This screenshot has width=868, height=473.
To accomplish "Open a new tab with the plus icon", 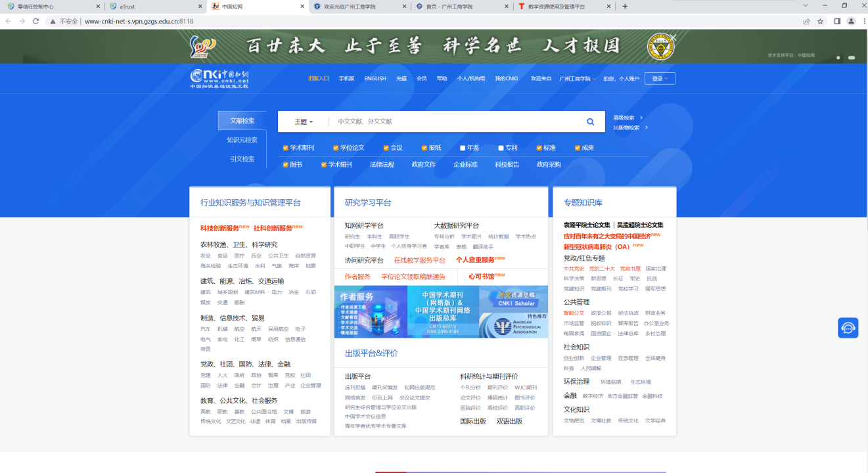I will click(x=624, y=6).
